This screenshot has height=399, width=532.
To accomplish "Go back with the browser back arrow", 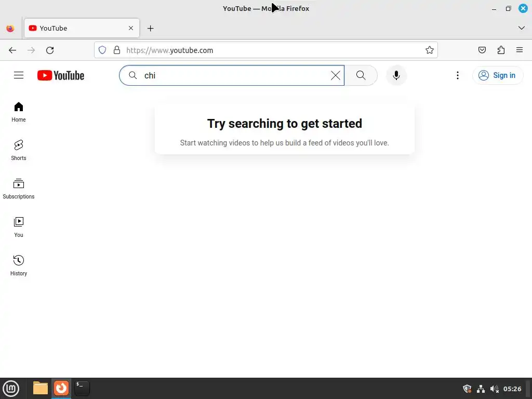I will pyautogui.click(x=12, y=50).
